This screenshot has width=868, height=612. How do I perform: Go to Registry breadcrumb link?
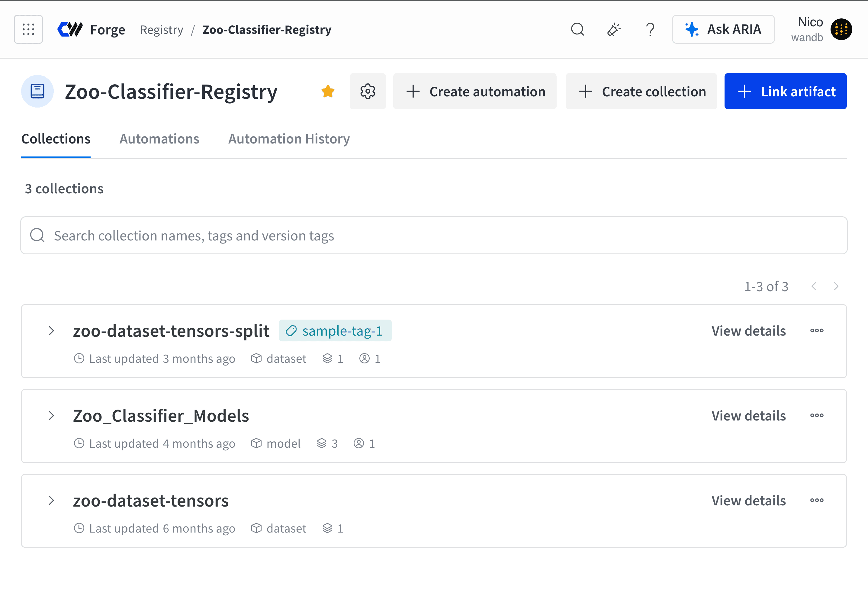coord(161,30)
